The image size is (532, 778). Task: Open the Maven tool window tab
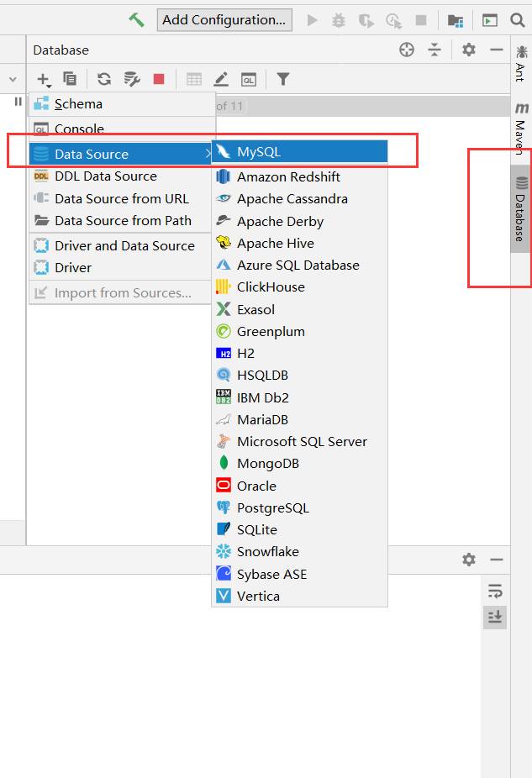[x=521, y=129]
